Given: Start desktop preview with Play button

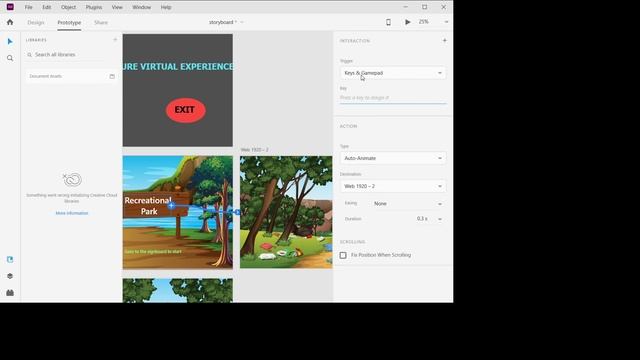Looking at the screenshot, I should click(407, 22).
